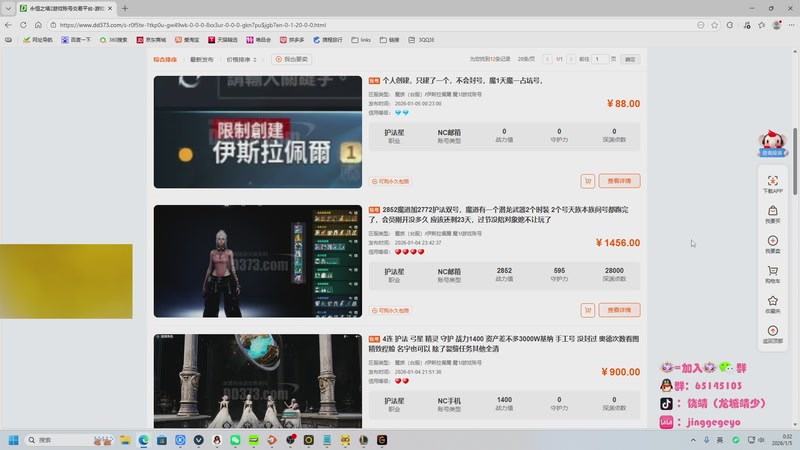This screenshot has height=450, width=800.
Task: Show hidden system tray icons chevron
Action: point(693,440)
